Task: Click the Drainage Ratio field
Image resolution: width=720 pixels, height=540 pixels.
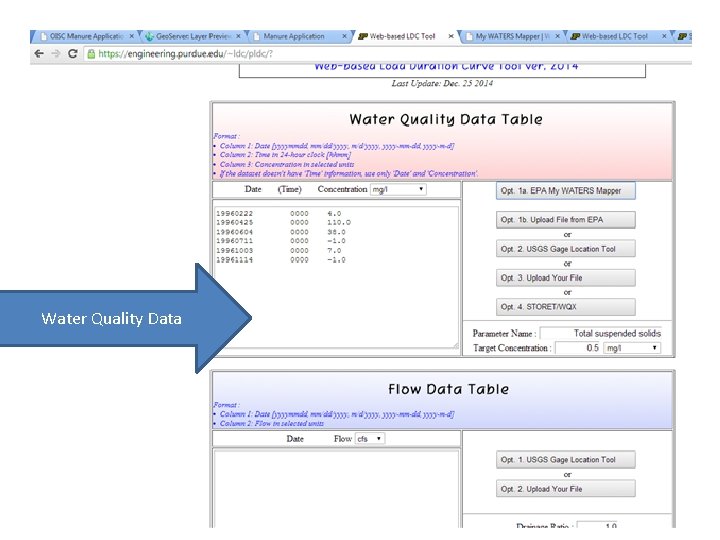Action: pos(597,525)
